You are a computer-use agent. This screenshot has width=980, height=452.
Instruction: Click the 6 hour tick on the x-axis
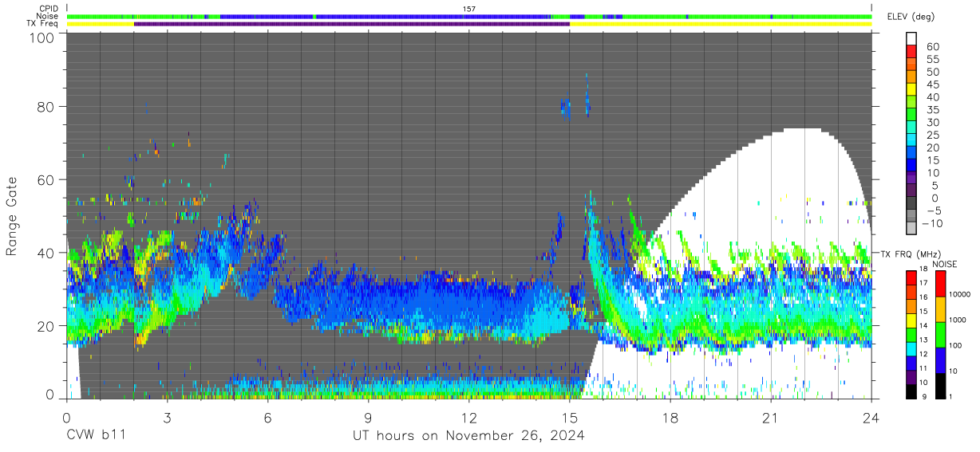pyautogui.click(x=267, y=418)
